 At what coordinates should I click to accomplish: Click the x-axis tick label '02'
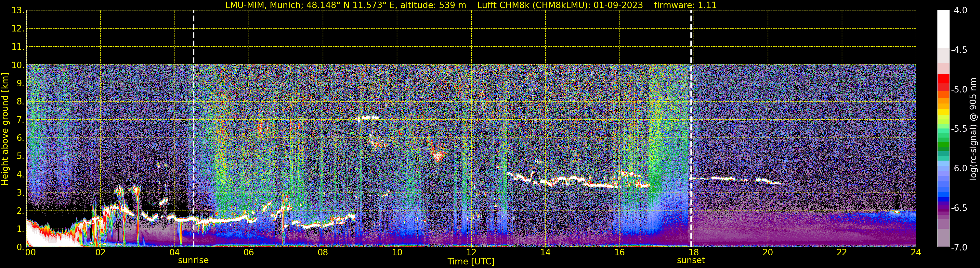(x=100, y=252)
